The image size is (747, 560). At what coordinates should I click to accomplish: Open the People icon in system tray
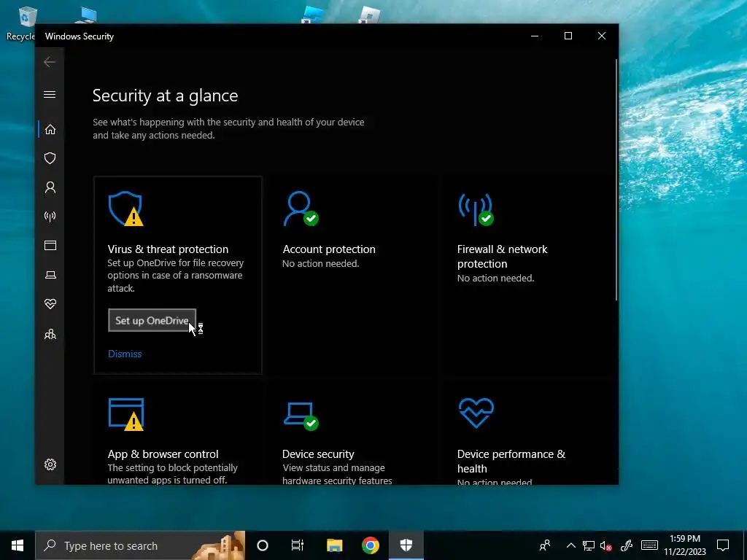tap(545, 545)
